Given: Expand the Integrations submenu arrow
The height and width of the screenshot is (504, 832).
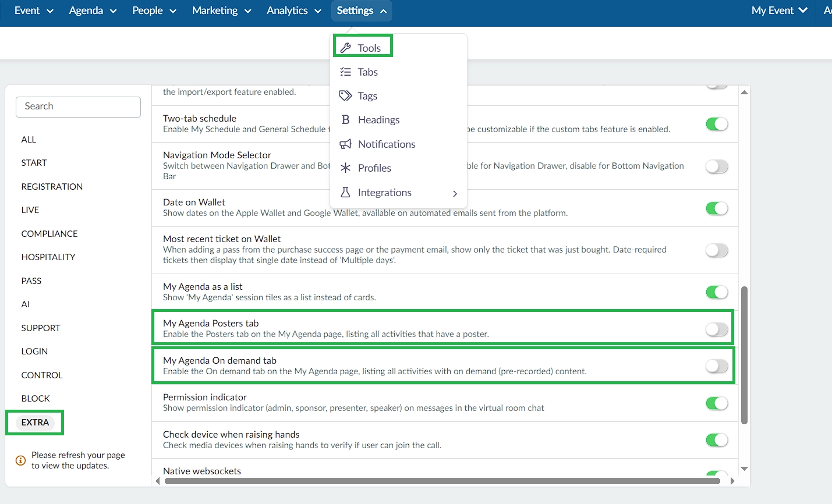Looking at the screenshot, I should point(455,193).
